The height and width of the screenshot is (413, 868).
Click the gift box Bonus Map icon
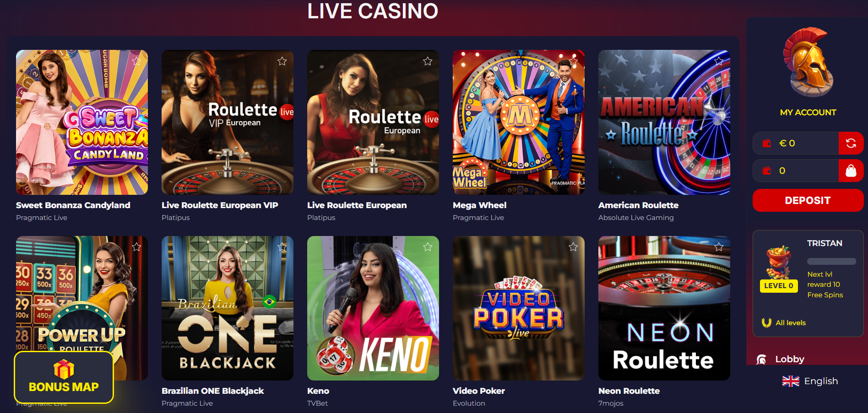tap(64, 369)
